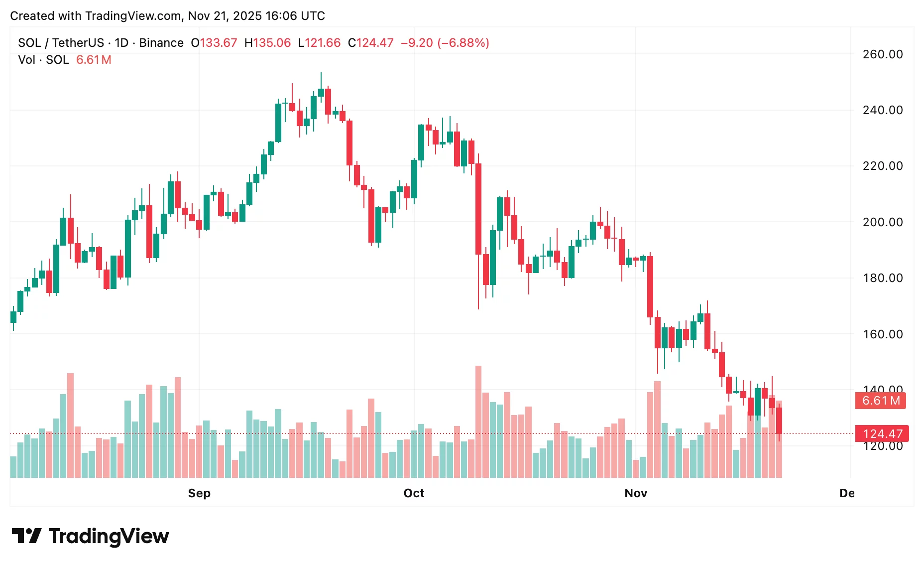Click the Oct label on time axis
Screen dimensions: 924x566
(x=414, y=493)
